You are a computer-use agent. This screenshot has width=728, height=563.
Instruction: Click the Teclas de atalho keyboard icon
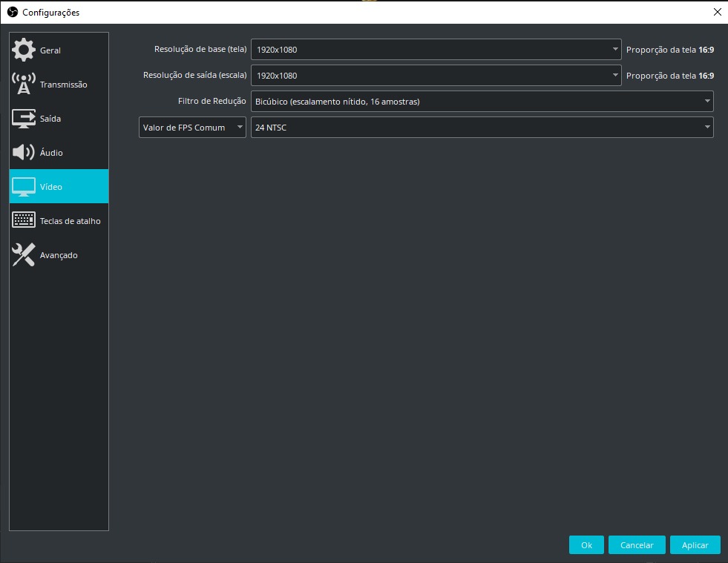coord(24,221)
